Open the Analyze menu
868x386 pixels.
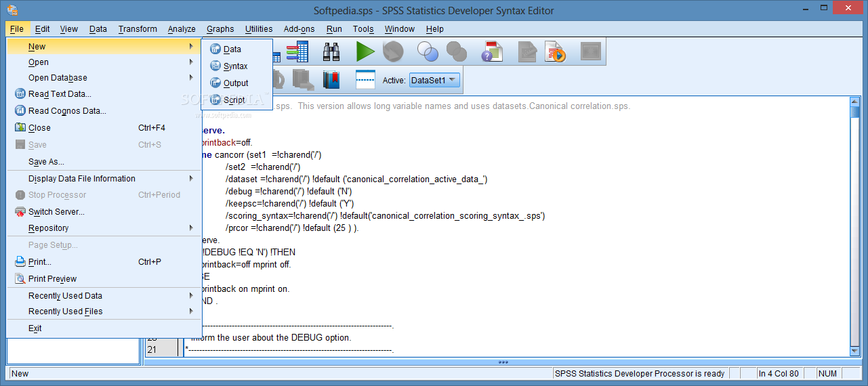(x=182, y=28)
